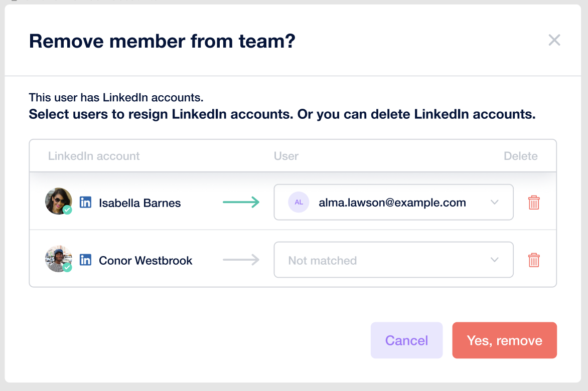Click the AL initials avatar in dropdown

click(x=299, y=202)
